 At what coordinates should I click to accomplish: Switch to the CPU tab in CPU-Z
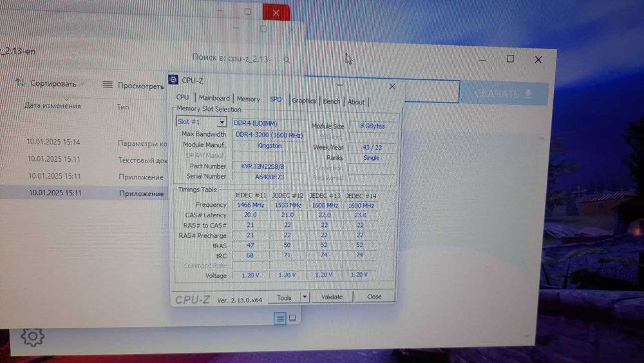pos(182,97)
